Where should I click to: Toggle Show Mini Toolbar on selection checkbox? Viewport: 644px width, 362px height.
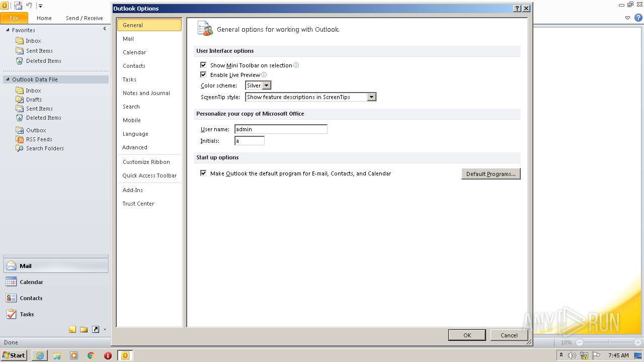click(203, 65)
